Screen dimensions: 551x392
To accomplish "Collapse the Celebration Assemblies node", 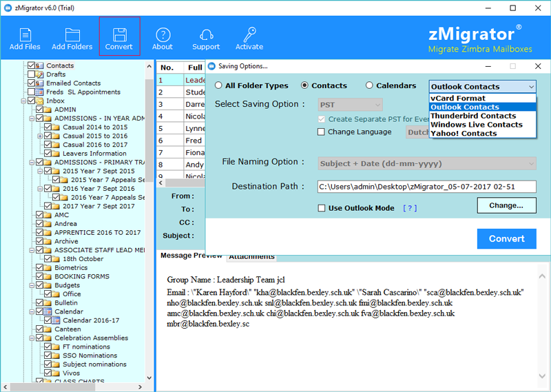I will (32, 338).
